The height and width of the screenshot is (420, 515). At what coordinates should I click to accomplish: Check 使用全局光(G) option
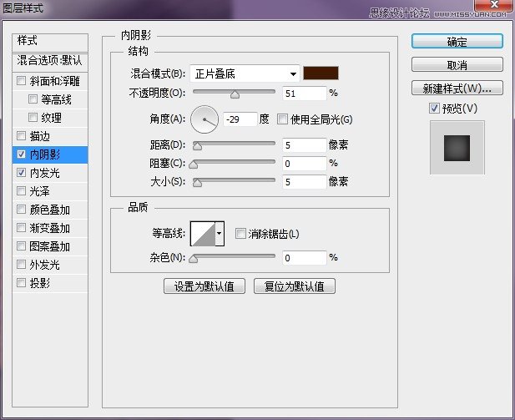click(282, 119)
